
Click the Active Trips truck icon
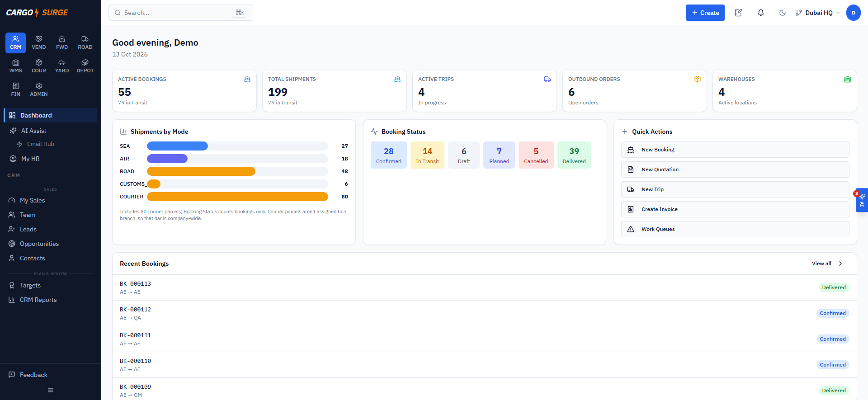(547, 79)
